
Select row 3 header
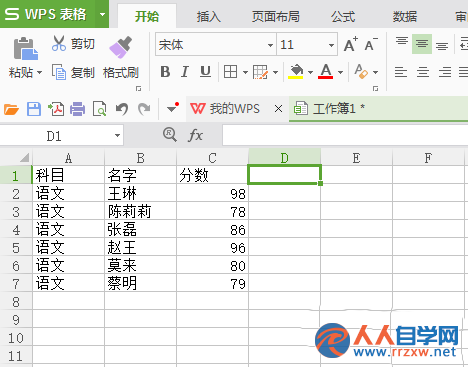[16, 212]
